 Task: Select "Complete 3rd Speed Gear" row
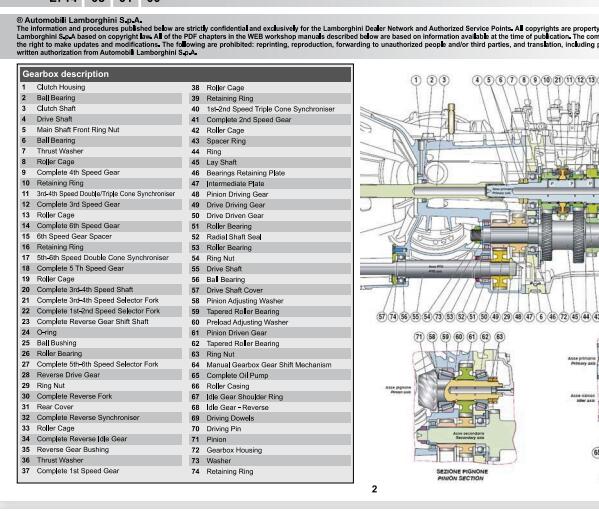click(101, 205)
